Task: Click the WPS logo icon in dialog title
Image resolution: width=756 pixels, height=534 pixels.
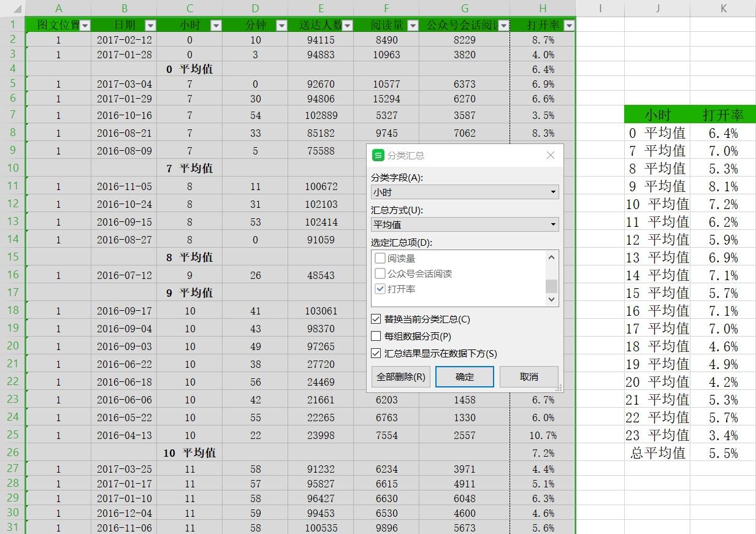Action: click(378, 155)
